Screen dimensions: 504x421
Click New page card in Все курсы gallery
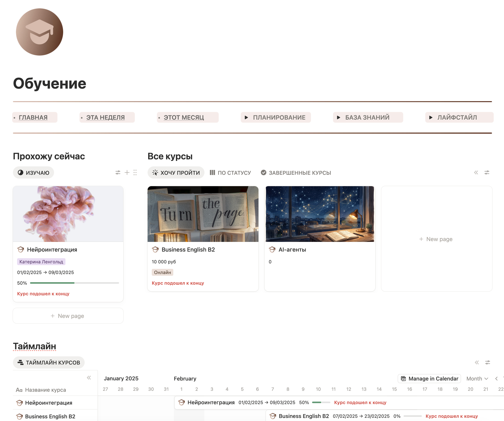point(436,239)
